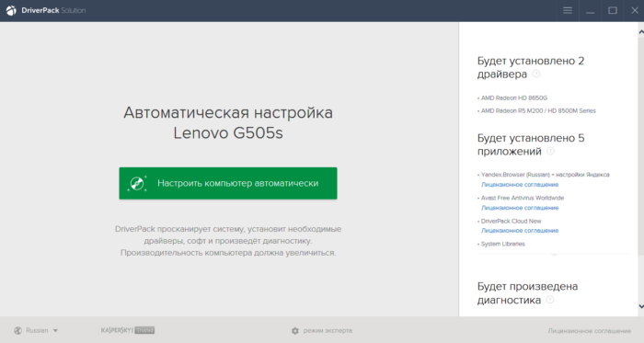
Task: Open license agreement under Yandex.Browser
Action: (x=520, y=185)
